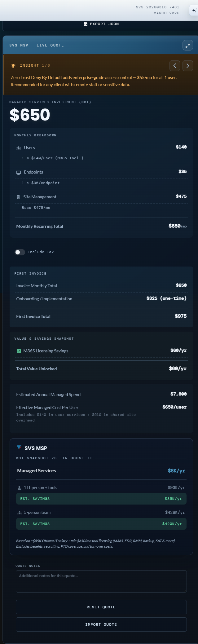Click the Export JSON file icon

pos(86,24)
